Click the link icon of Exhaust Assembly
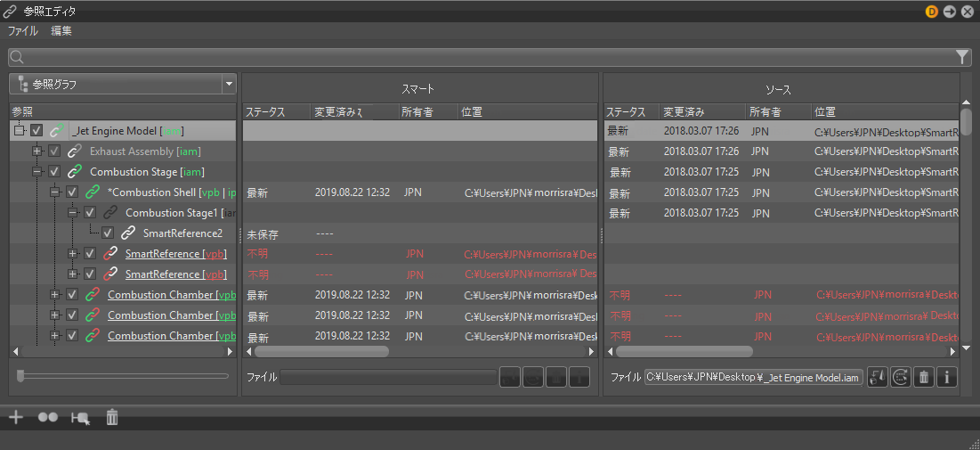Screen dimensions: 980x450 [75, 151]
